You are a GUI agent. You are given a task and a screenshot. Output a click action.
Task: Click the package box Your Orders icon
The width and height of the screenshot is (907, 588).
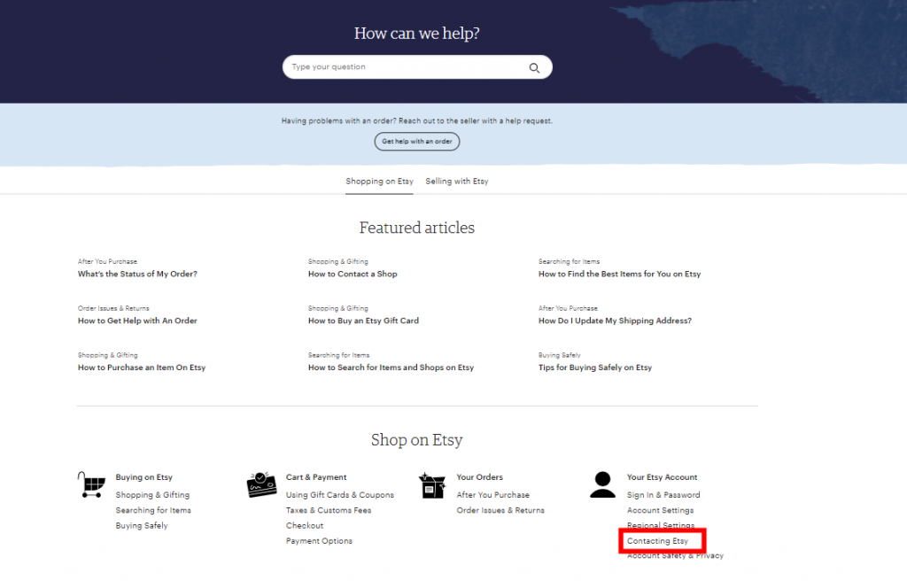coord(432,484)
